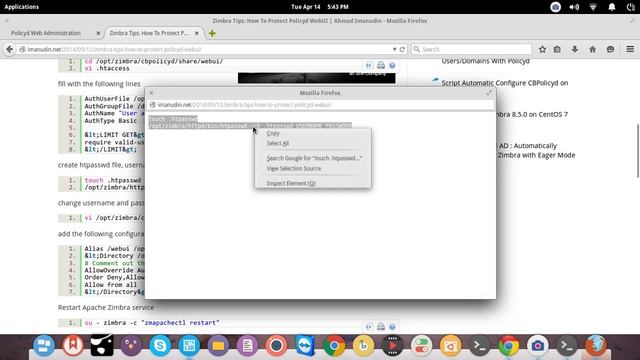Open the Wi-Fi network indicator
Viewport: 640px width, 360px height.
pyautogui.click(x=593, y=7)
